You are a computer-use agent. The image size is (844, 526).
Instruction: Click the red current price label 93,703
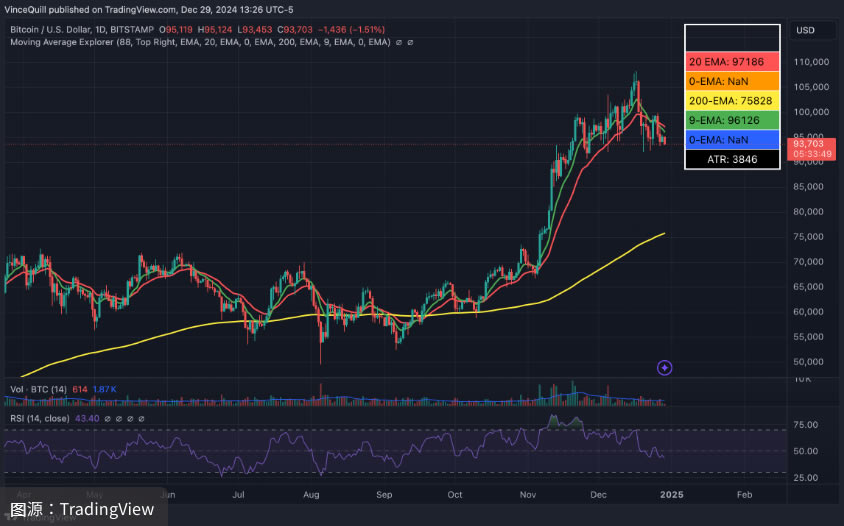[x=811, y=144]
